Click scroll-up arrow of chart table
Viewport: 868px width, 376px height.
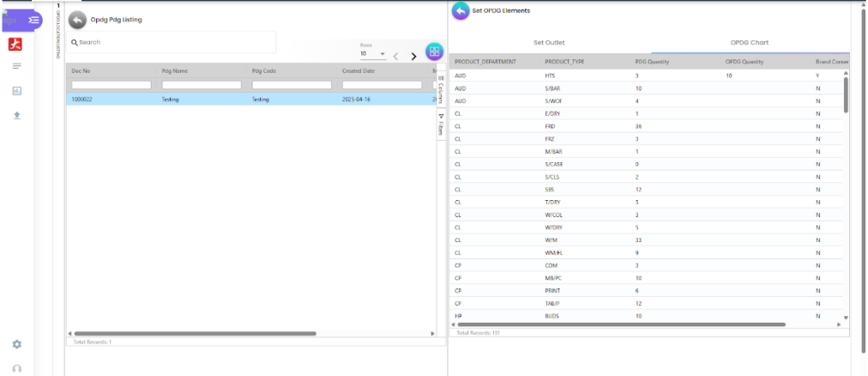click(x=846, y=73)
